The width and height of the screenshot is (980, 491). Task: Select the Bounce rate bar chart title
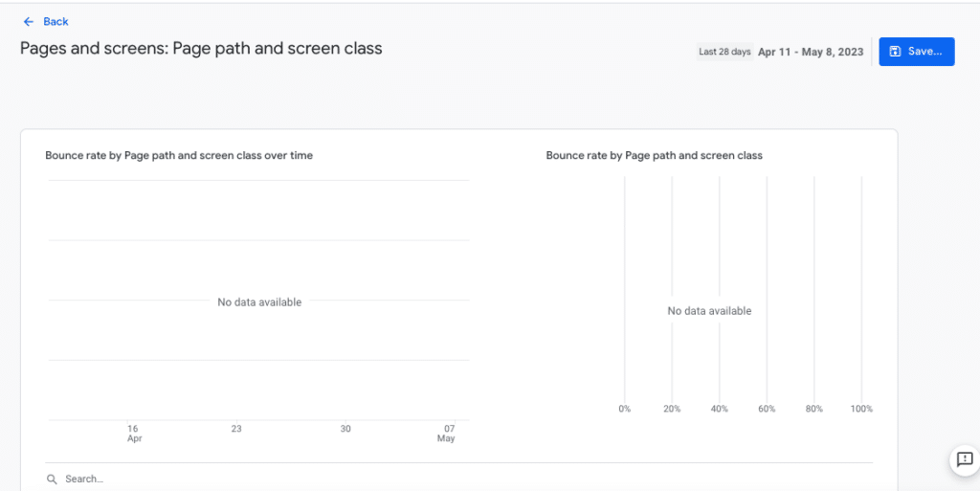[x=654, y=155]
